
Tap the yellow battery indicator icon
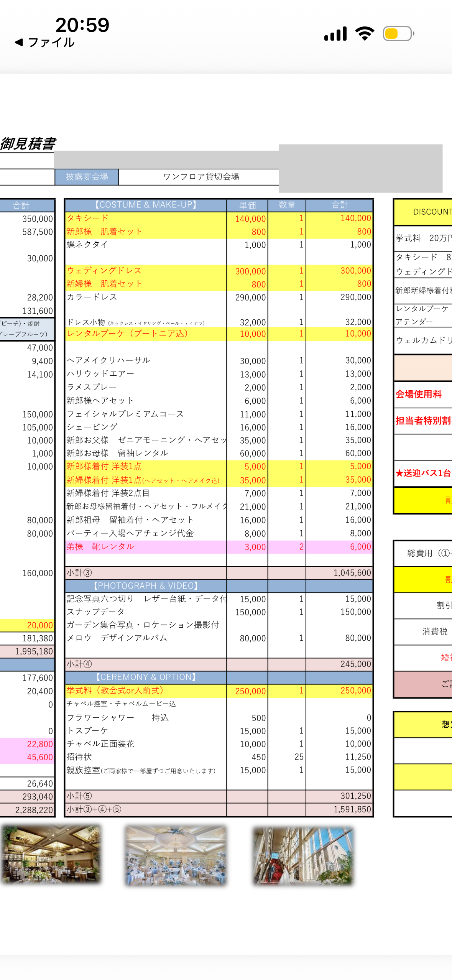398,34
